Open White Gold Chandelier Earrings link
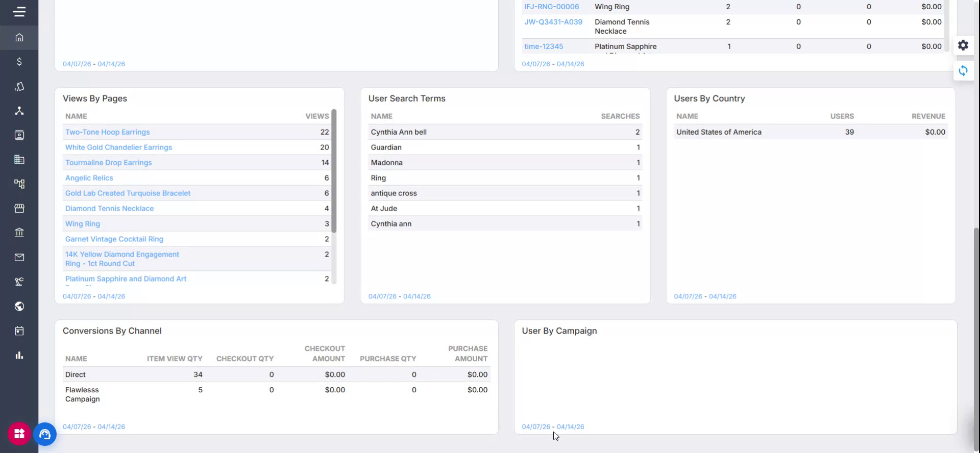Screen dimensions: 980x453 pyautogui.click(x=118, y=147)
